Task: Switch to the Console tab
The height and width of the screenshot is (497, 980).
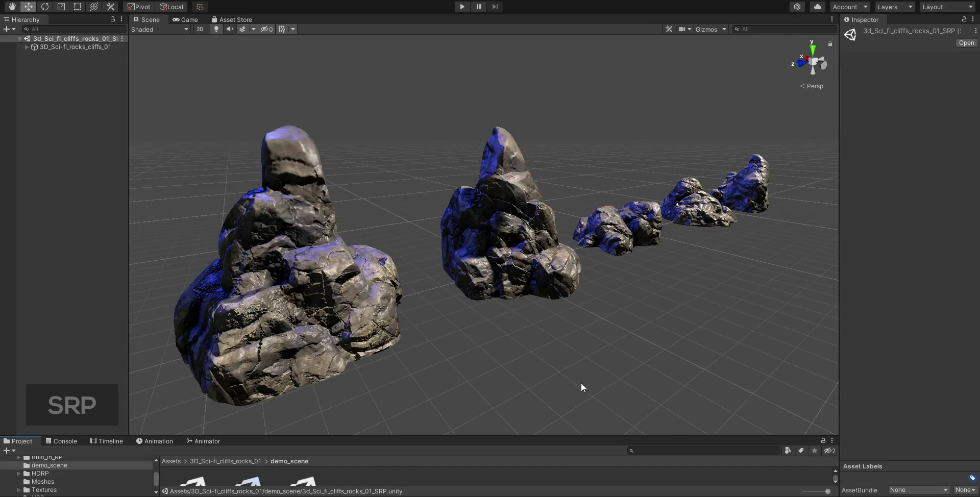Action: [61, 441]
